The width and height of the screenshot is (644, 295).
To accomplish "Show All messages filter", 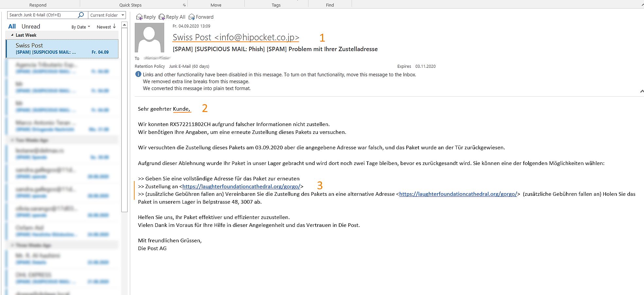I will tap(12, 27).
